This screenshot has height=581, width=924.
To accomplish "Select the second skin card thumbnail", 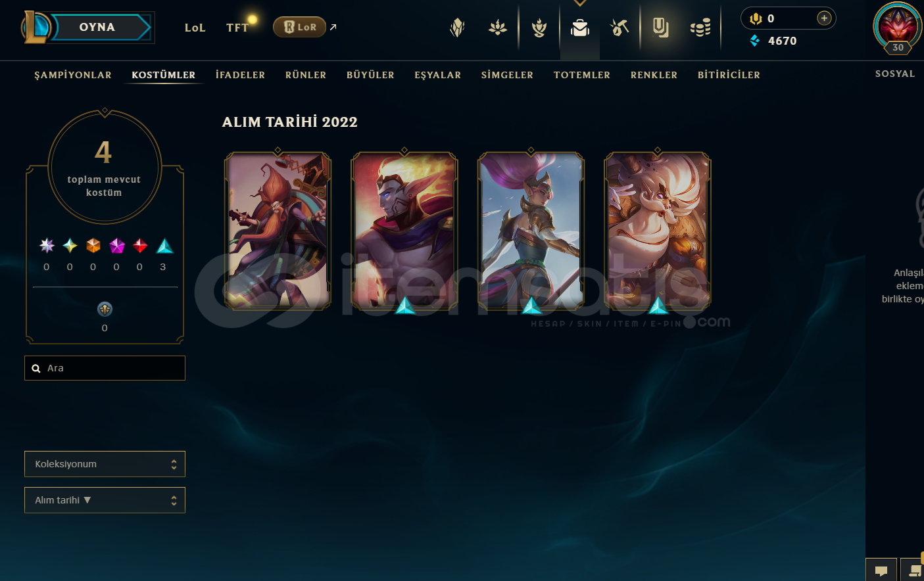I will [404, 231].
